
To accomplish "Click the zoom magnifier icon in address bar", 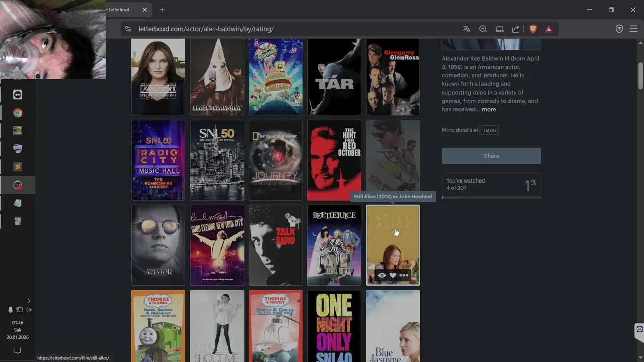I will pyautogui.click(x=483, y=29).
